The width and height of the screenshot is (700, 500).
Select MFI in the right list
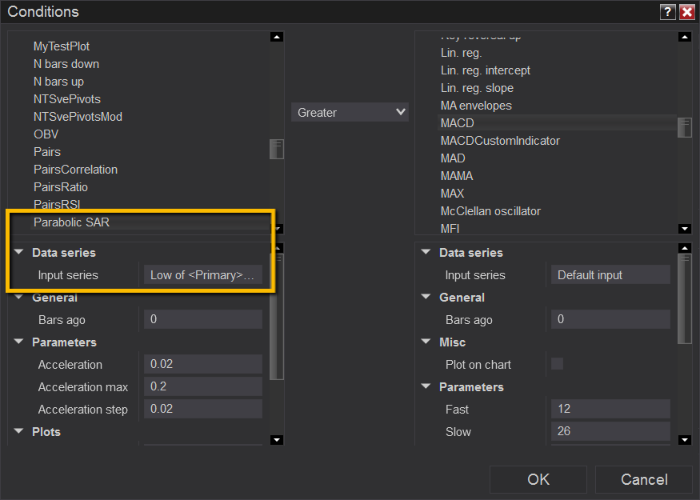point(450,228)
